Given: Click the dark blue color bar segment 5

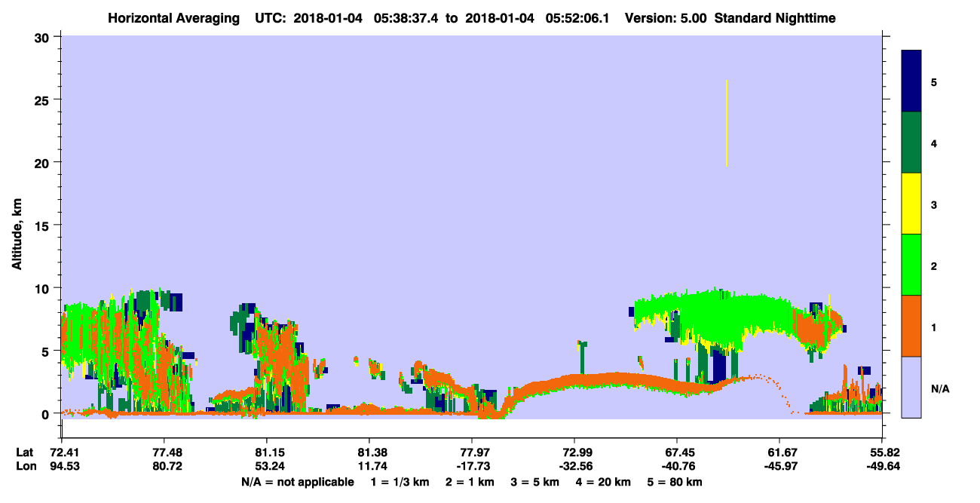Looking at the screenshot, I should click(911, 81).
